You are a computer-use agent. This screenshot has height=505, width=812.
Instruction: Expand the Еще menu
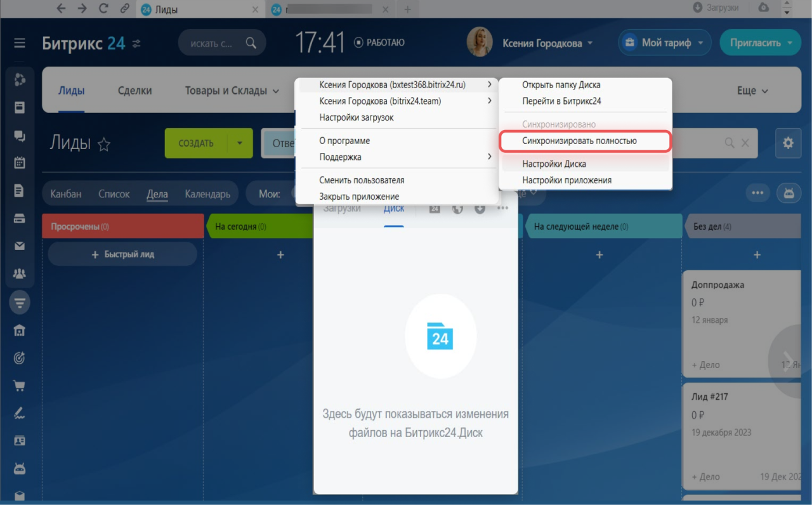(752, 91)
